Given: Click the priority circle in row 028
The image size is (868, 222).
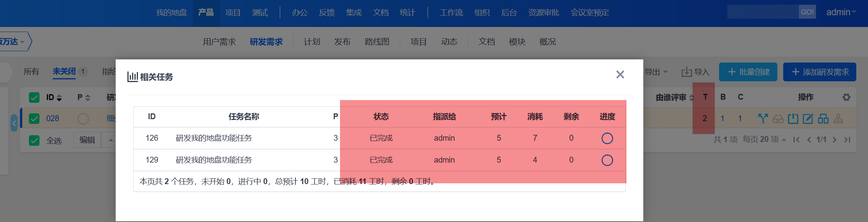Looking at the screenshot, I should 83,118.
